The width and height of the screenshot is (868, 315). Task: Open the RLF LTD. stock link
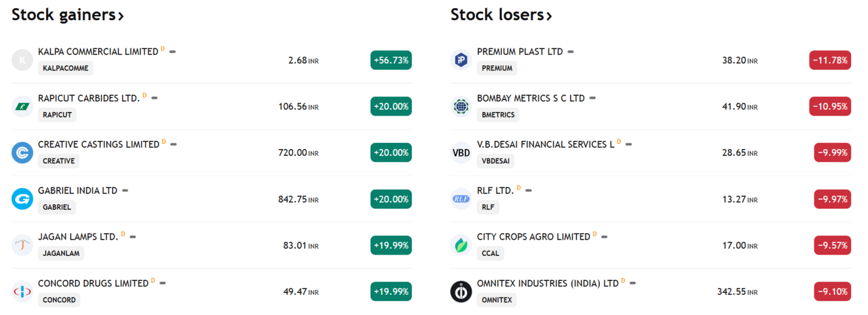tap(495, 191)
